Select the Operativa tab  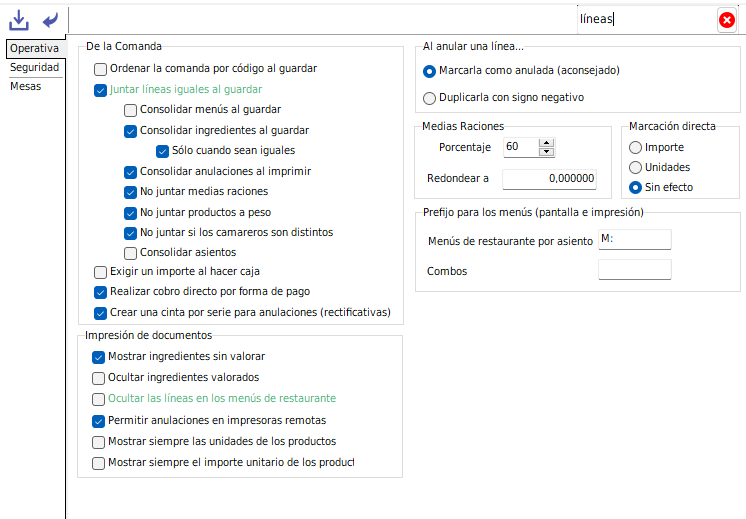pos(34,49)
